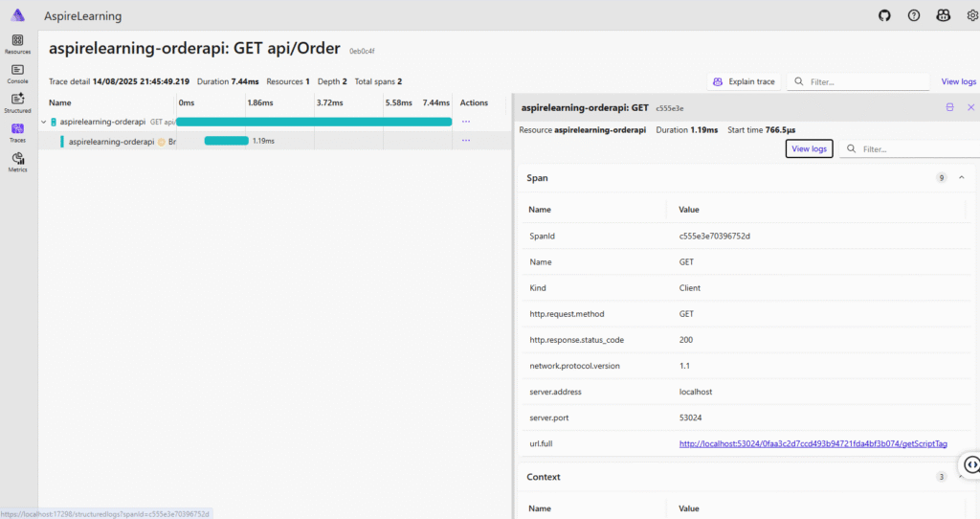980x519 pixels.
Task: Click View logs button in span details
Action: (809, 148)
